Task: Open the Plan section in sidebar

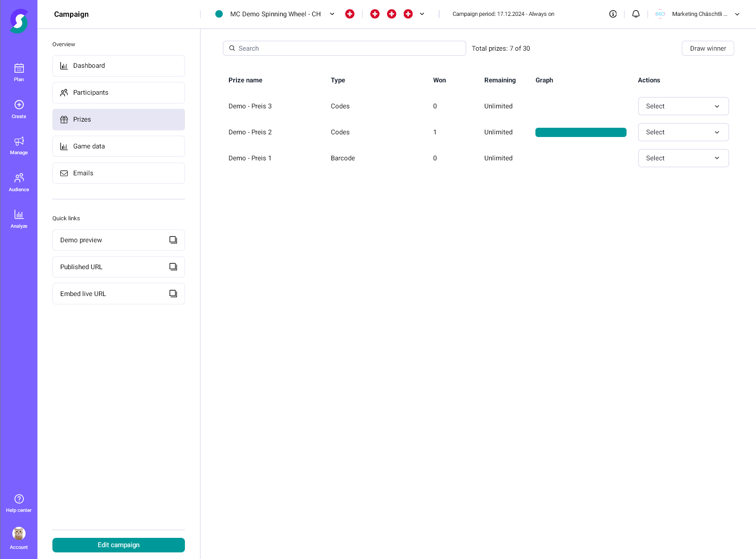Action: 19,72
